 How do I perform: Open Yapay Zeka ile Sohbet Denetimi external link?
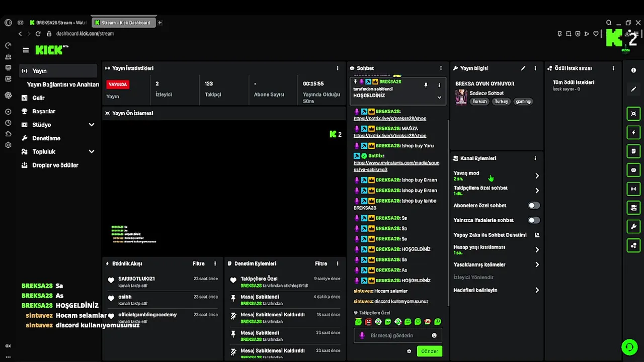(x=537, y=235)
